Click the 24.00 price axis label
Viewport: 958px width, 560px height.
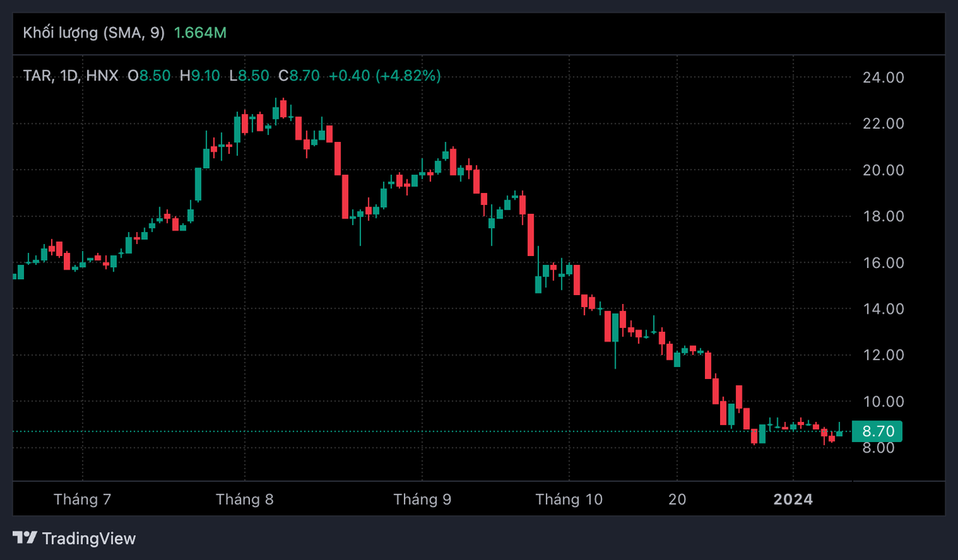(882, 77)
